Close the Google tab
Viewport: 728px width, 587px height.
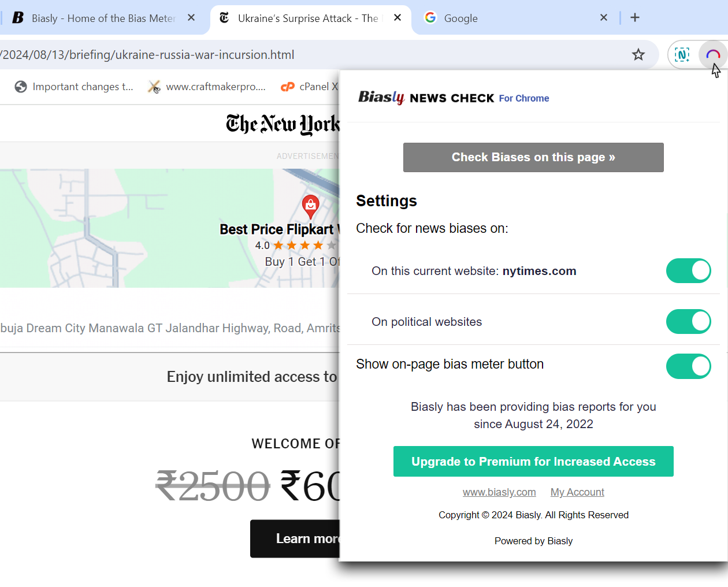[603, 18]
